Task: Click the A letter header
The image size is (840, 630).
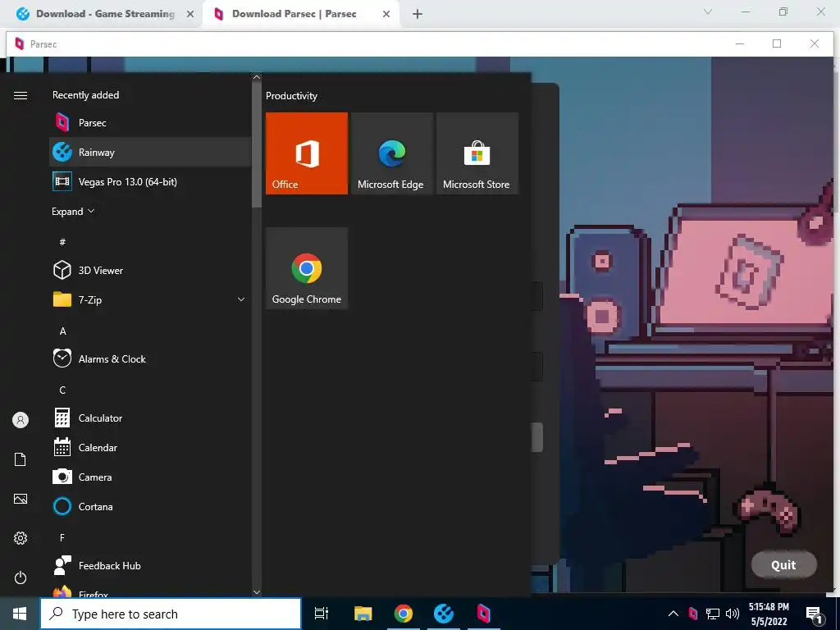Action: tap(62, 331)
